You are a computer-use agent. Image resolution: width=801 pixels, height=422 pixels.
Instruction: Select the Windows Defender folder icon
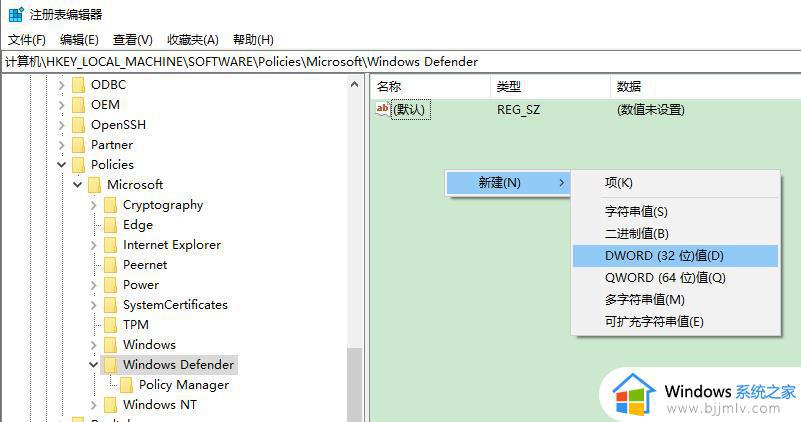point(110,365)
